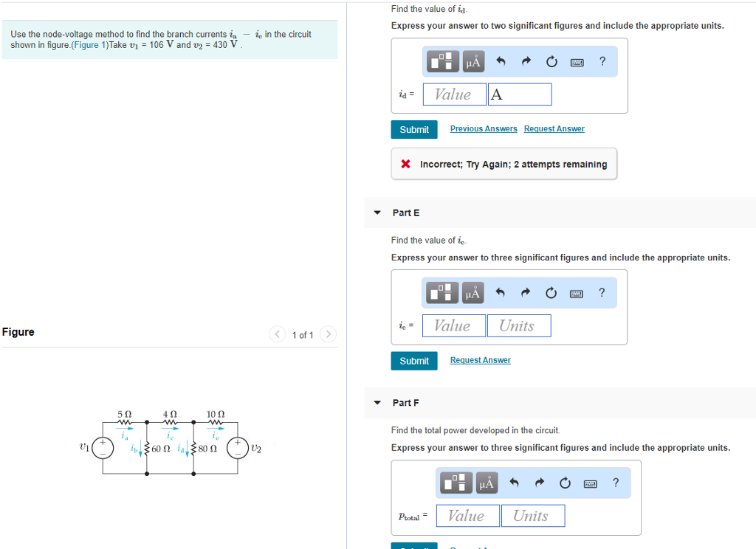The width and height of the screenshot is (756, 549).
Task: Open Previous Answers for Part D
Action: coord(484,128)
